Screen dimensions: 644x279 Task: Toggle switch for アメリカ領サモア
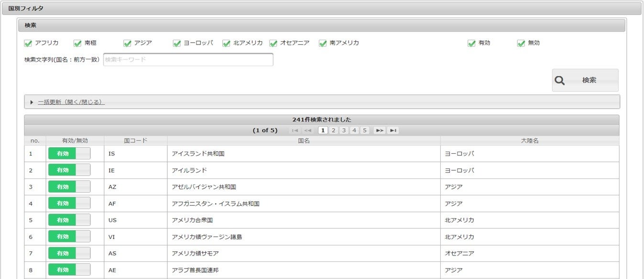point(69,253)
